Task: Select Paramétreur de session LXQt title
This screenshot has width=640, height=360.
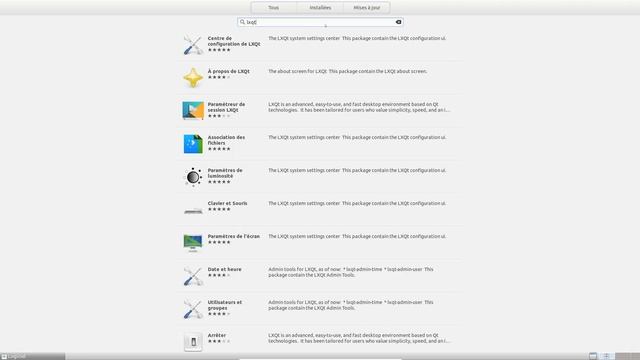Action: 227,107
